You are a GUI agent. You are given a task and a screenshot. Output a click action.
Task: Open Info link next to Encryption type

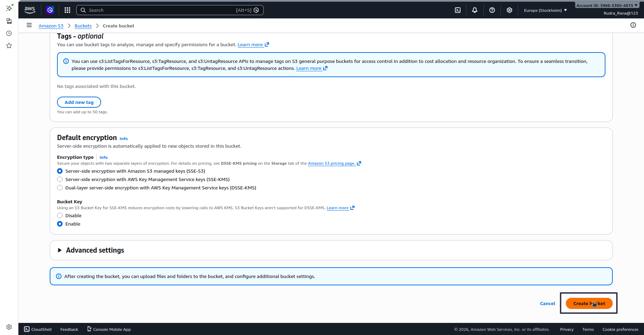pyautogui.click(x=104, y=157)
